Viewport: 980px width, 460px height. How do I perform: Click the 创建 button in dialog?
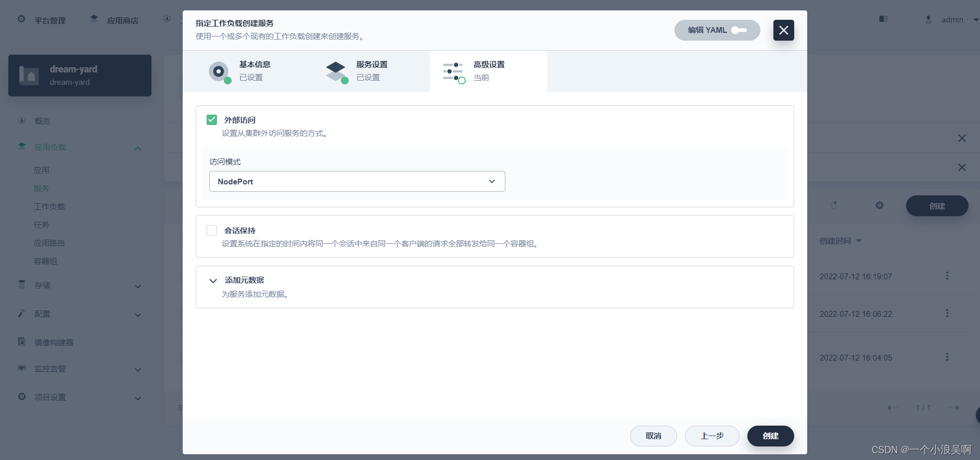click(771, 436)
